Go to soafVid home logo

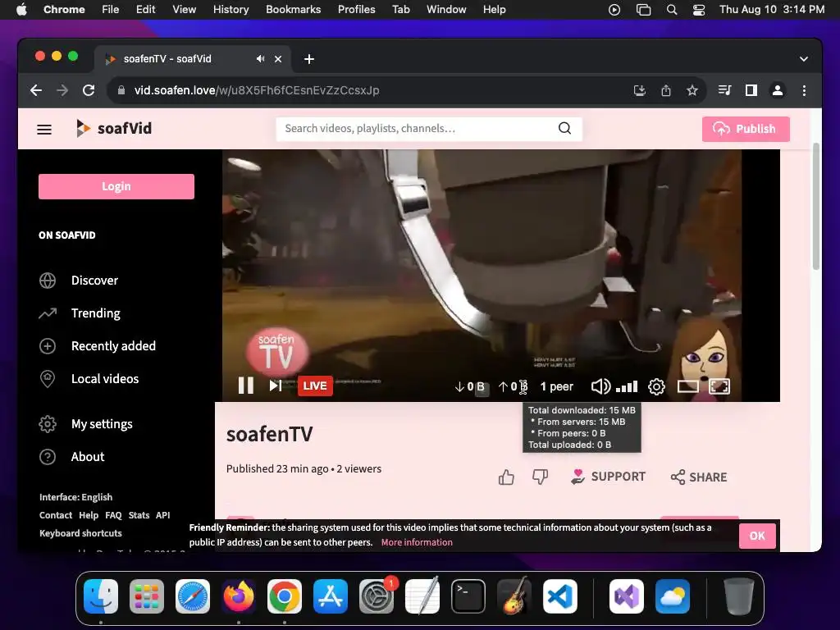tap(113, 129)
